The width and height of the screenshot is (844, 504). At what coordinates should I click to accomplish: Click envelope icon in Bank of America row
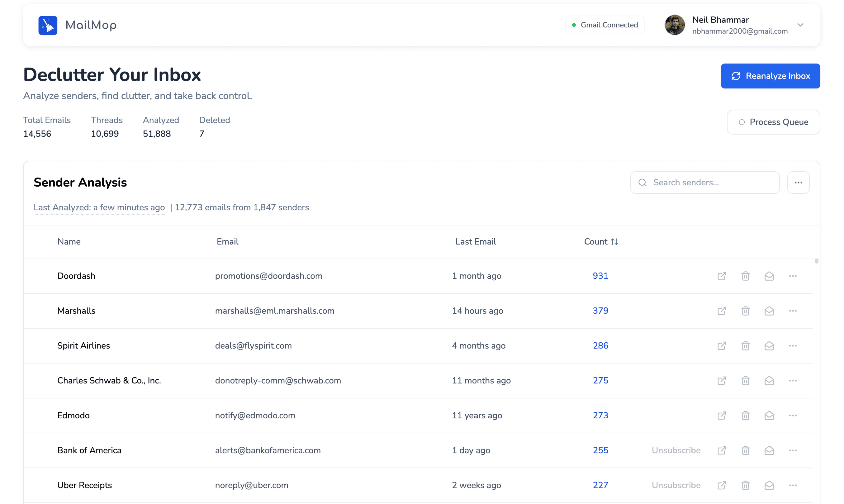769,450
